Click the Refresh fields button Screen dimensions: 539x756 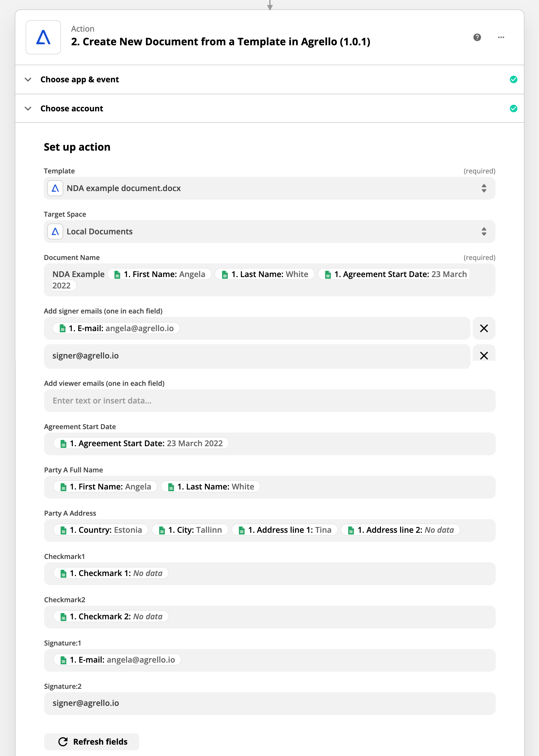click(92, 741)
